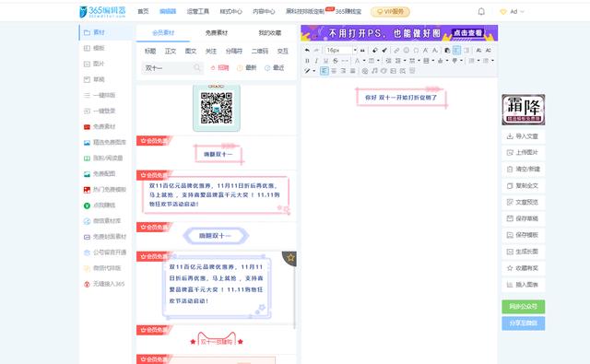Click the blockquote quotation marks icon
Screen dimensions: 590x364
(362, 50)
